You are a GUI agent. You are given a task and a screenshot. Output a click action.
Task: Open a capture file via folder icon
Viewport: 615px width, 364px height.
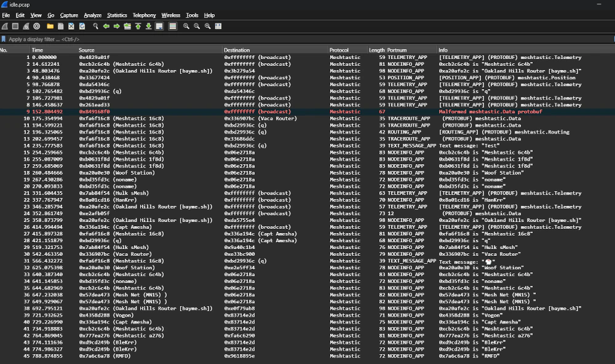pos(50,26)
